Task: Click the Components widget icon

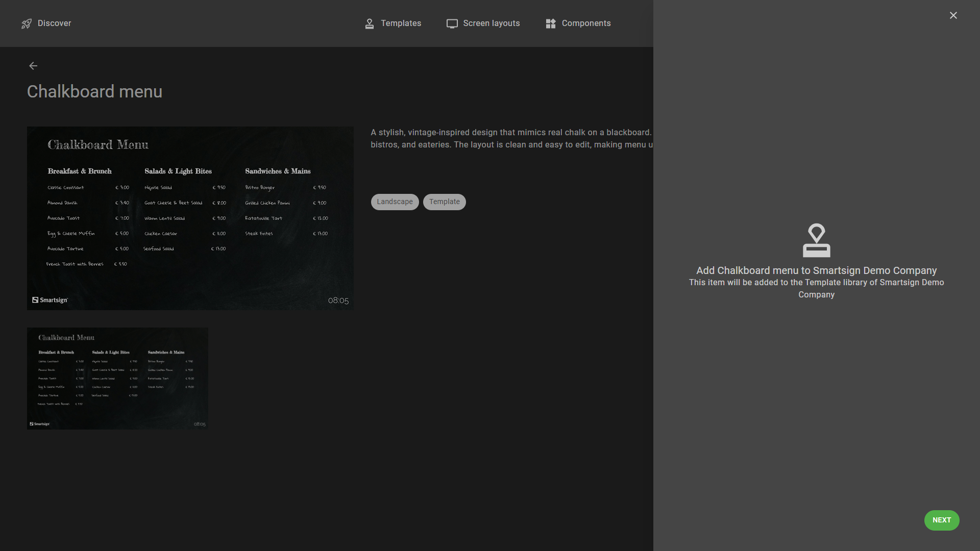Action: (550, 23)
